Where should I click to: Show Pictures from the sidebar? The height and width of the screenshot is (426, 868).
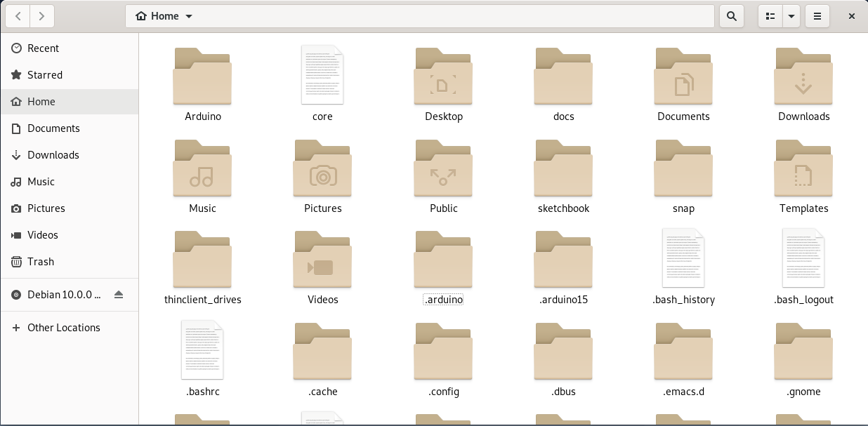(x=70, y=208)
